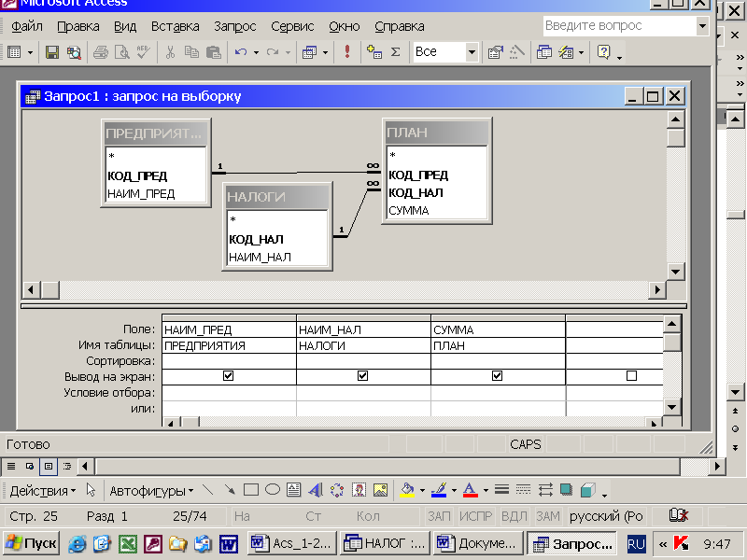The height and width of the screenshot is (560, 747).
Task: Click the View mode toolbar icon
Action: point(14,52)
